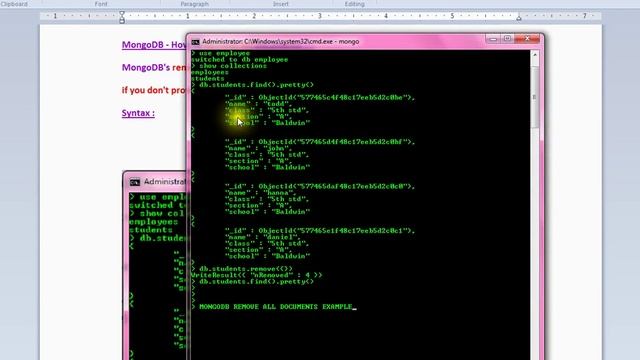The height and width of the screenshot is (360, 640).
Task: Click the background Administrator cmd window icon
Action: pos(135,182)
